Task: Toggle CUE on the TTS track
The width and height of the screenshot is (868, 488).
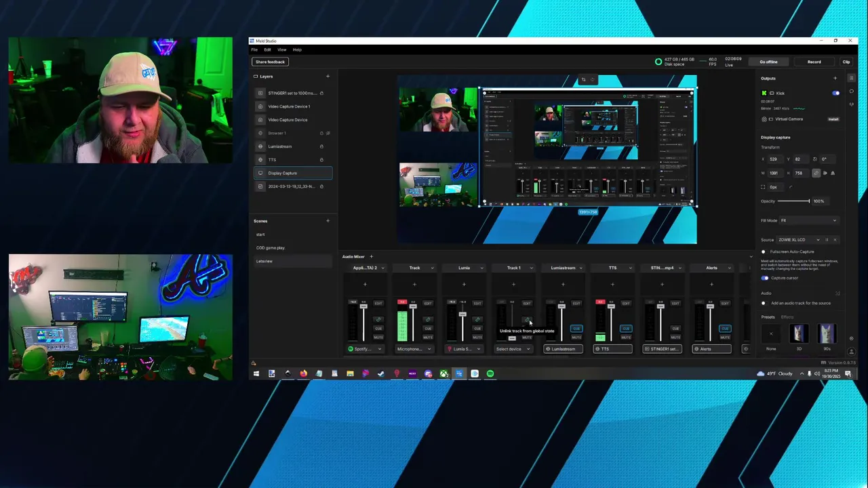Action: click(626, 328)
